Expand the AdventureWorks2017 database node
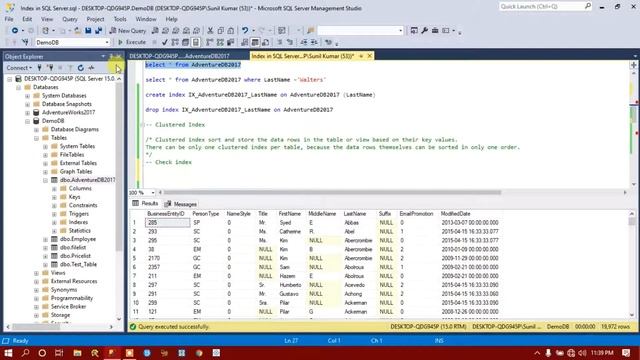This screenshot has height=360, width=640. [27, 113]
